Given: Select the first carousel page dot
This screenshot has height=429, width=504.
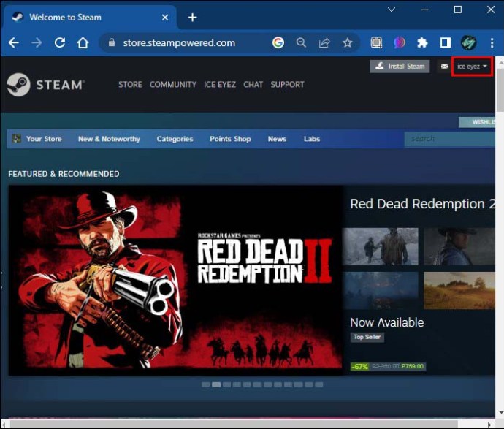Looking at the screenshot, I should [x=206, y=384].
